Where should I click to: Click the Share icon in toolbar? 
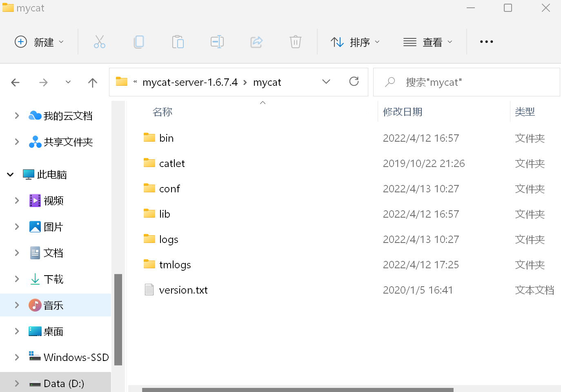(256, 42)
